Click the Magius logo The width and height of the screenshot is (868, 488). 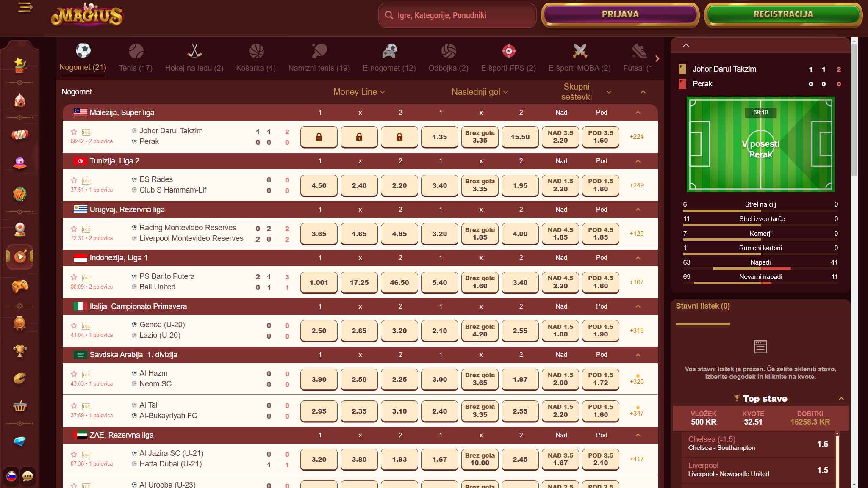[x=87, y=14]
